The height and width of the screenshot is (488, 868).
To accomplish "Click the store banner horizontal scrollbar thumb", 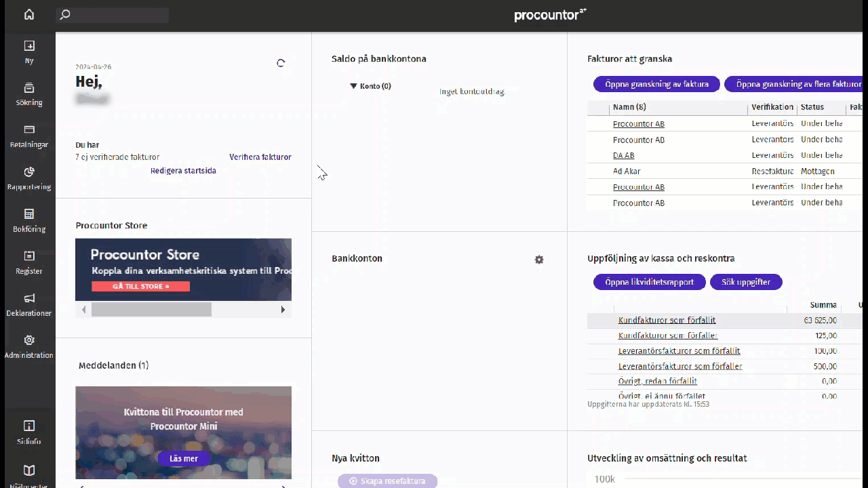I will tap(151, 310).
